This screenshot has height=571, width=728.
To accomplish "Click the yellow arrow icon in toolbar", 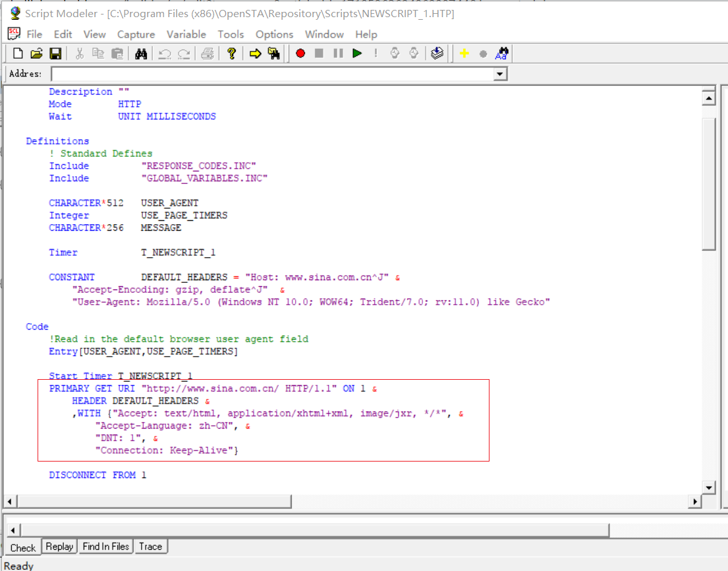I will (x=255, y=53).
